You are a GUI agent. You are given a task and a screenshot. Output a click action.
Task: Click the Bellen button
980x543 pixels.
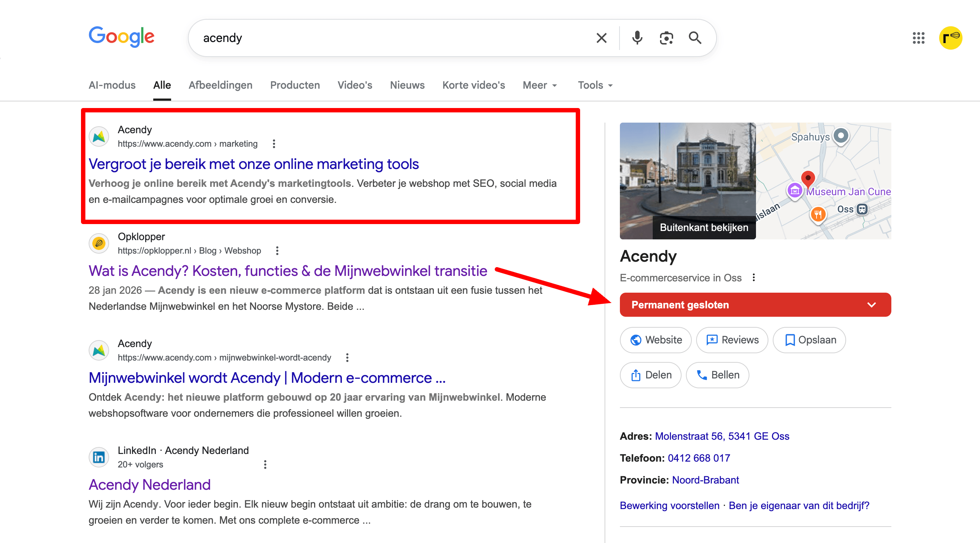pos(718,375)
